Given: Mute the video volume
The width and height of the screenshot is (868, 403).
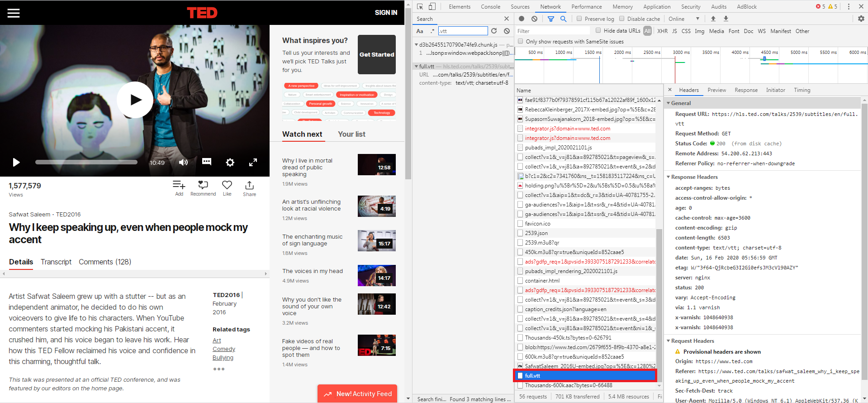Looking at the screenshot, I should pyautogui.click(x=183, y=162).
